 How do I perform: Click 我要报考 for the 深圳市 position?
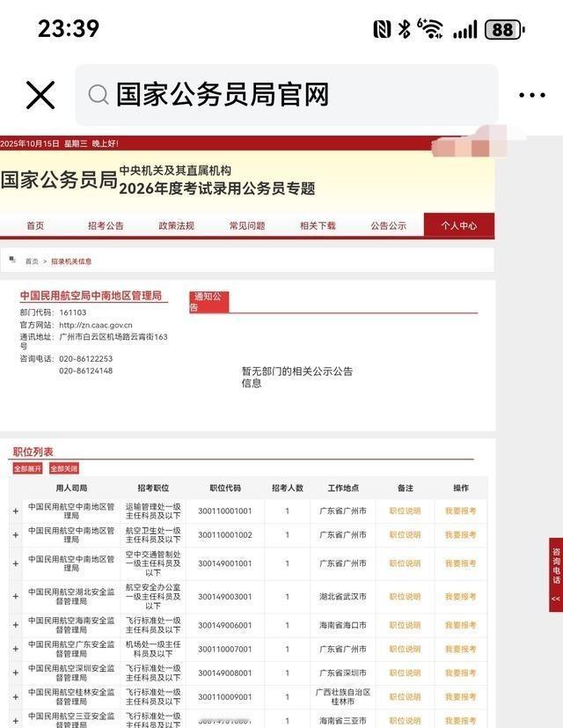(460, 673)
